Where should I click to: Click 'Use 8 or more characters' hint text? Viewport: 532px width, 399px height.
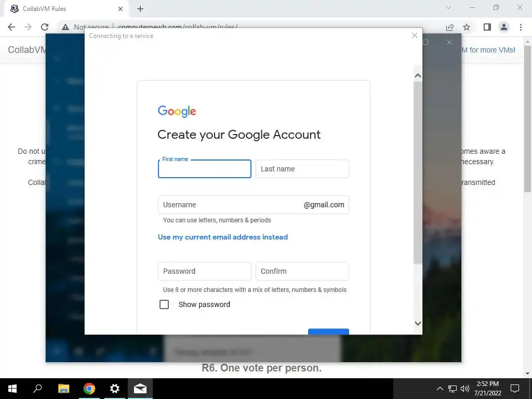click(x=255, y=290)
